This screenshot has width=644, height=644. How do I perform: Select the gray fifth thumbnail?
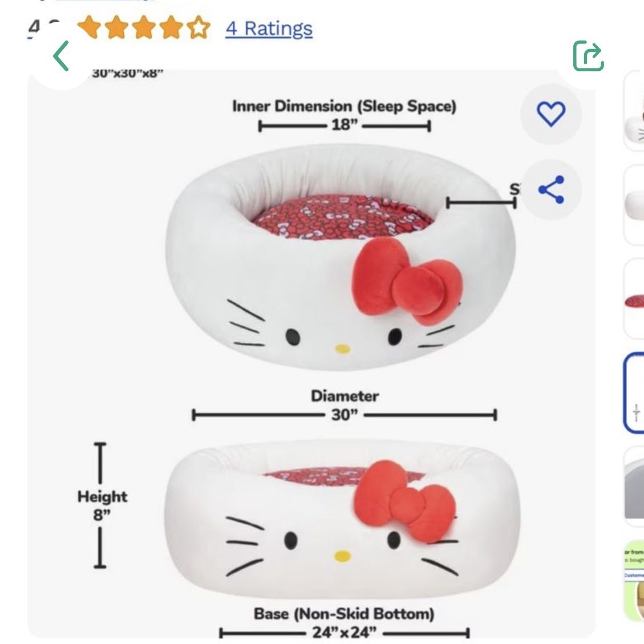[635, 486]
